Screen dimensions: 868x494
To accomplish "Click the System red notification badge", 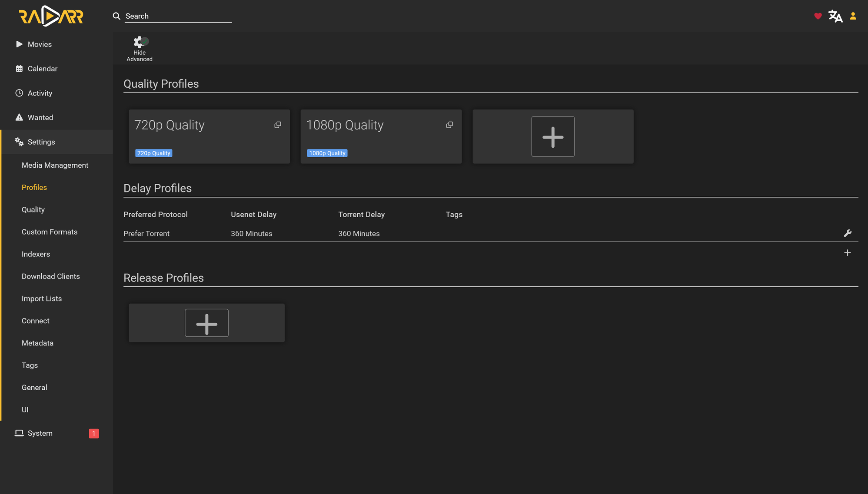I will 94,434.
